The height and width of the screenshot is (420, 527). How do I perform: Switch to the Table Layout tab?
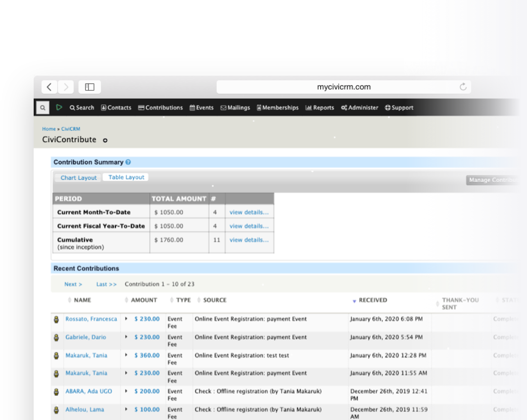point(126,177)
